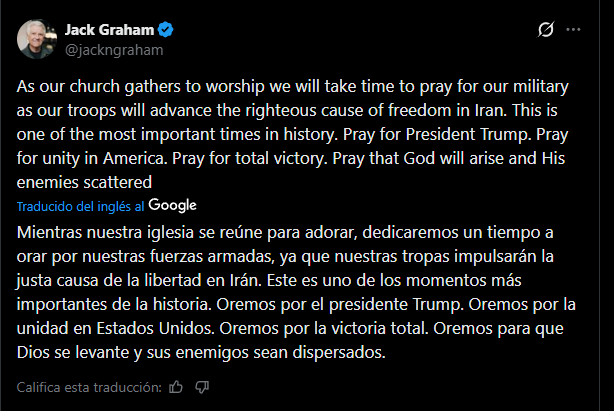The width and height of the screenshot is (614, 411).
Task: Click the "Califica esta traducción" label
Action: click(88, 386)
